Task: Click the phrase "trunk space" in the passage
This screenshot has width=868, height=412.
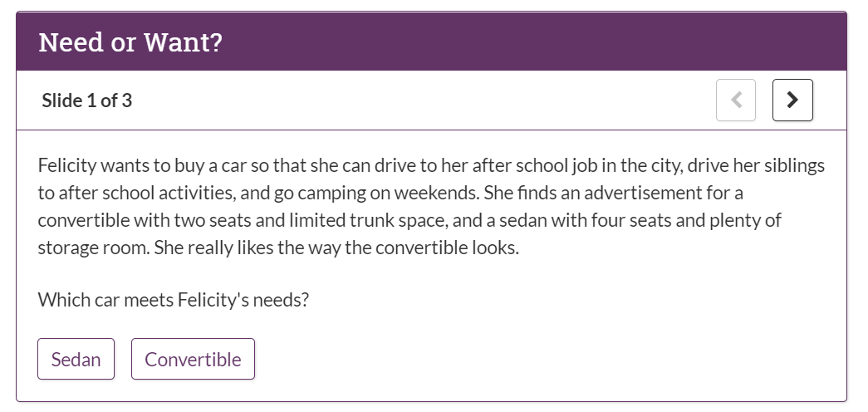Action: (398, 220)
